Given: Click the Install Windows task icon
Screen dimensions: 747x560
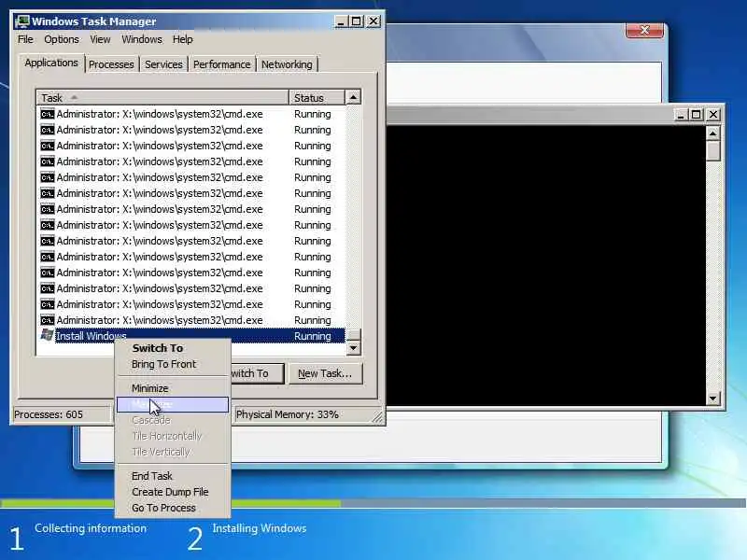Looking at the screenshot, I should pyautogui.click(x=48, y=335).
